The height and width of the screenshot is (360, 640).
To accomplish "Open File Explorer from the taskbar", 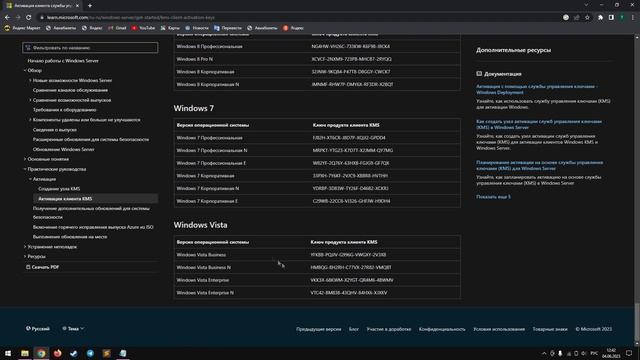I will coord(25,353).
